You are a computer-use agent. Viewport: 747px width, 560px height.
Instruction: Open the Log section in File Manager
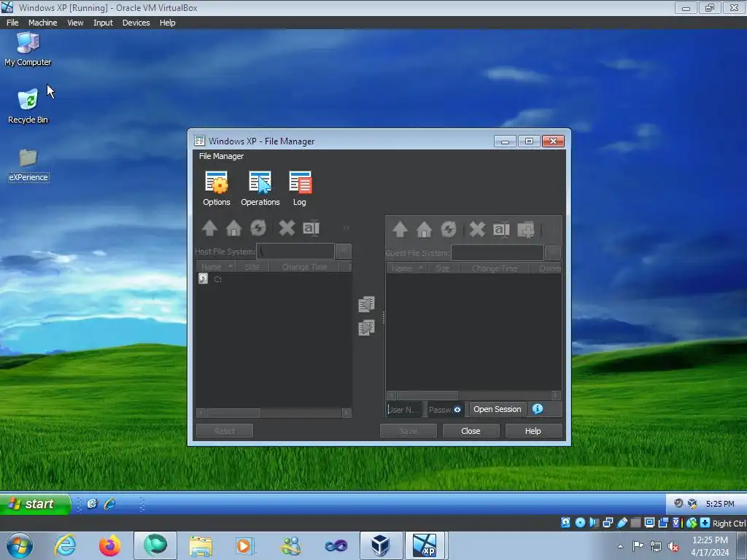click(300, 189)
